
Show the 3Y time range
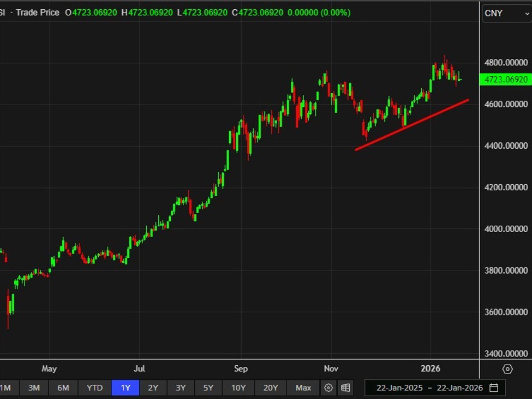click(x=181, y=388)
